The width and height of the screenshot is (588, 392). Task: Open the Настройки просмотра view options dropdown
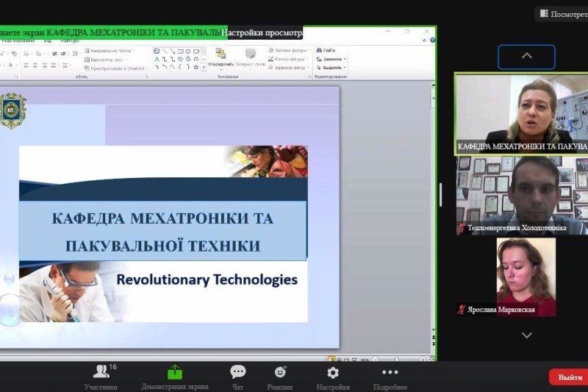[262, 33]
